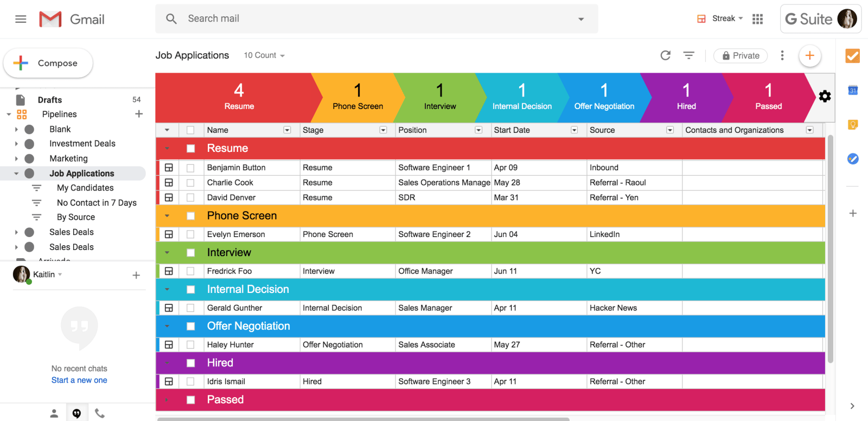Click the phone call icon at bottom

[x=100, y=413]
